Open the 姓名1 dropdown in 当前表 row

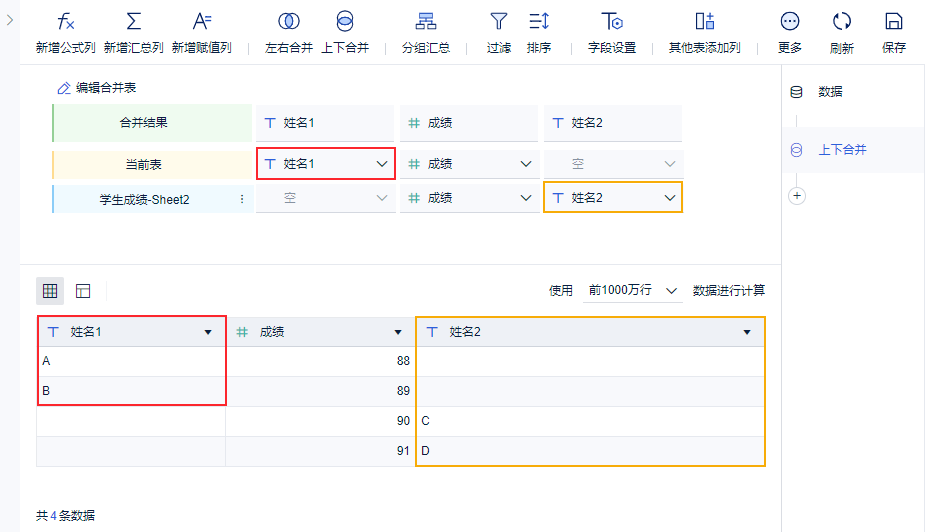click(x=381, y=164)
